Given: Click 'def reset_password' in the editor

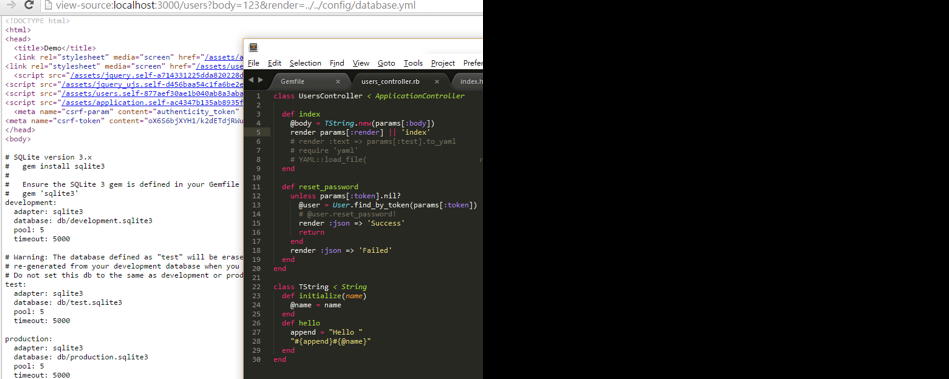Looking at the screenshot, I should (320, 187).
